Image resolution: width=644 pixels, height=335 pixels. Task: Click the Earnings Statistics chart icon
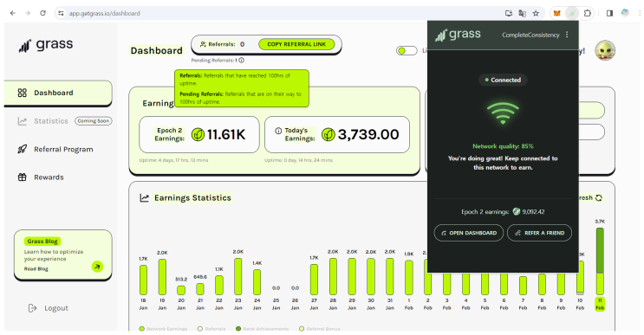(144, 198)
